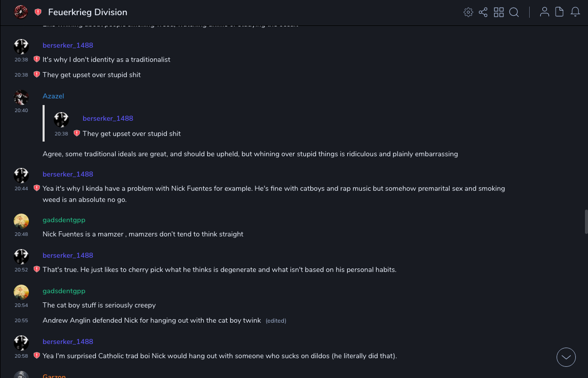The height and width of the screenshot is (378, 588).
Task: Open the grid view icon
Action: click(499, 12)
